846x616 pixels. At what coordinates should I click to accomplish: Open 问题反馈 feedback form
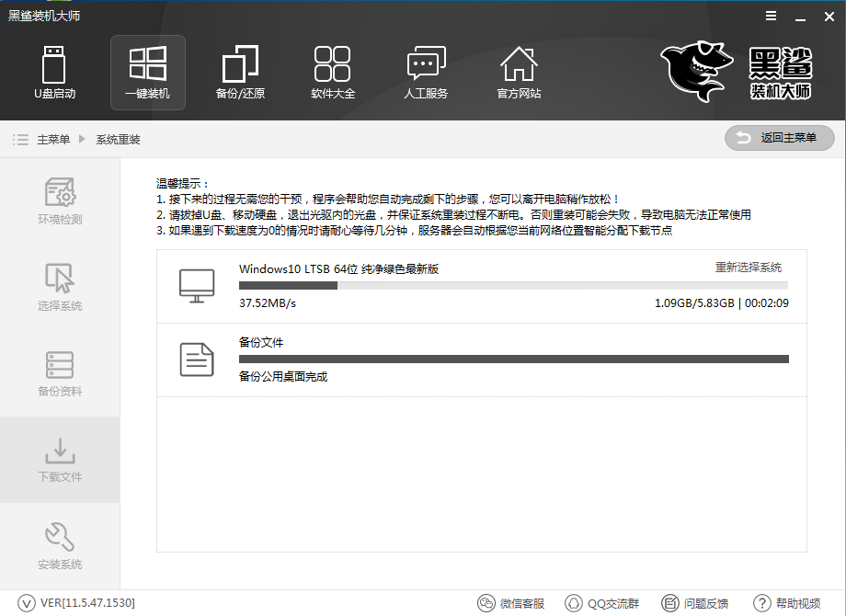[695, 603]
